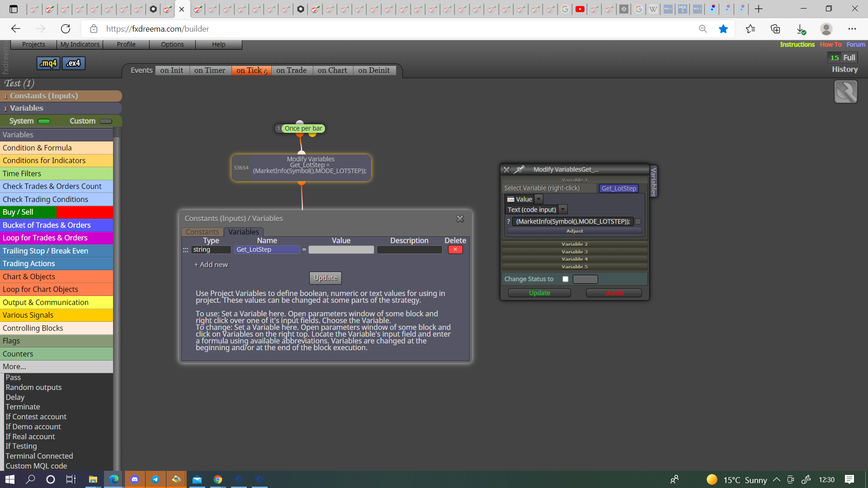Open a new browser tab
This screenshot has height=488, width=868.
pyautogui.click(x=759, y=9)
